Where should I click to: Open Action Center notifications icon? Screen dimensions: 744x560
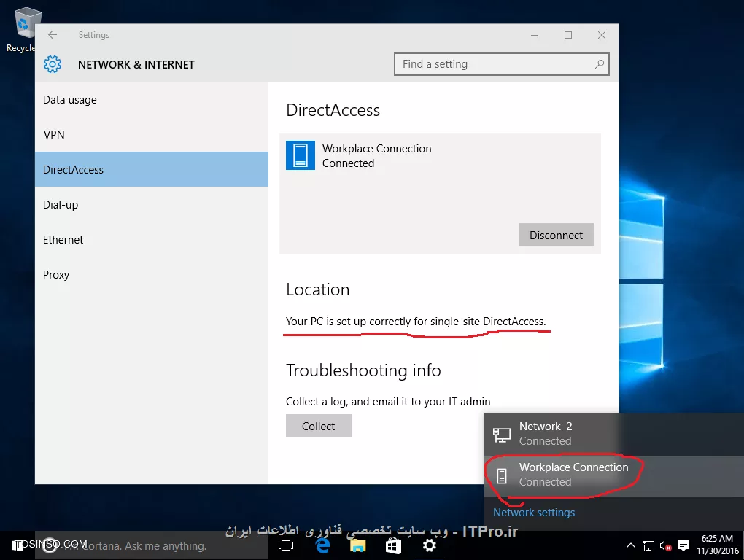click(x=683, y=545)
